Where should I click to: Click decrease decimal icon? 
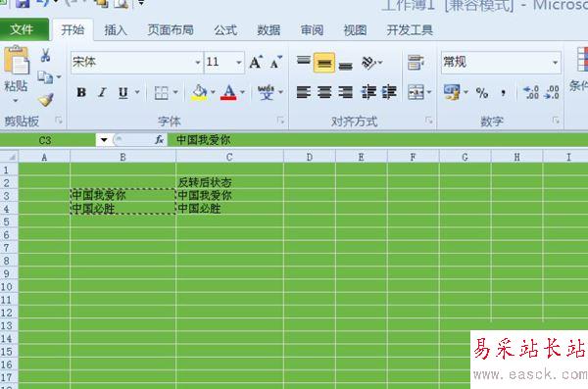point(552,92)
